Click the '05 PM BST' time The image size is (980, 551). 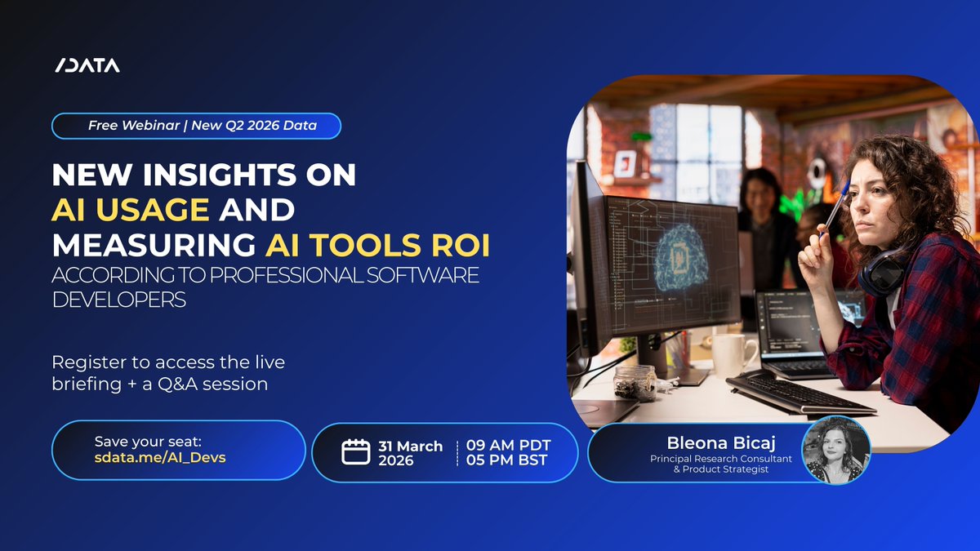point(508,460)
